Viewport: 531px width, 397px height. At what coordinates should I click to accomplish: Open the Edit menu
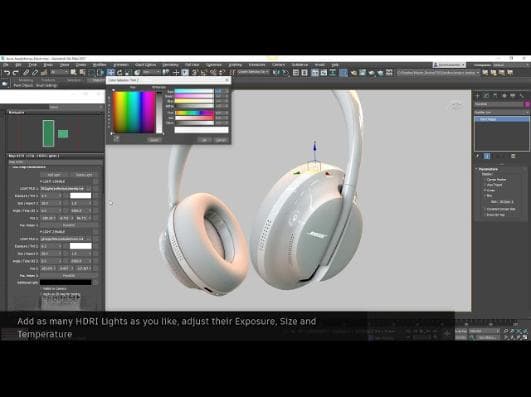pos(19,65)
